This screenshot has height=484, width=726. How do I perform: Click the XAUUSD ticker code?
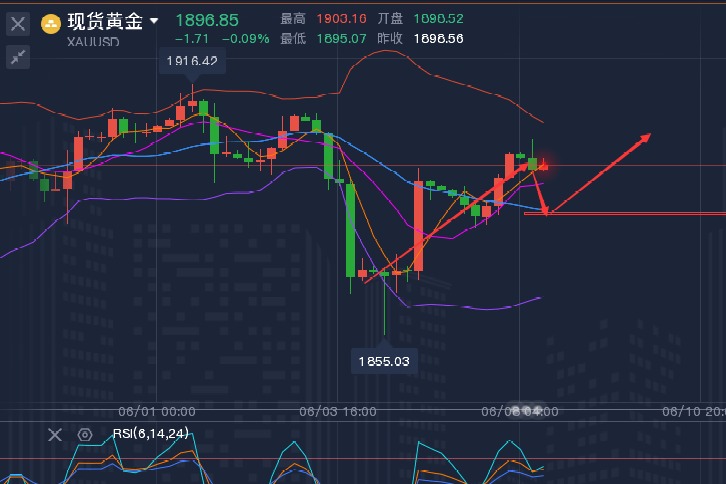coord(94,41)
